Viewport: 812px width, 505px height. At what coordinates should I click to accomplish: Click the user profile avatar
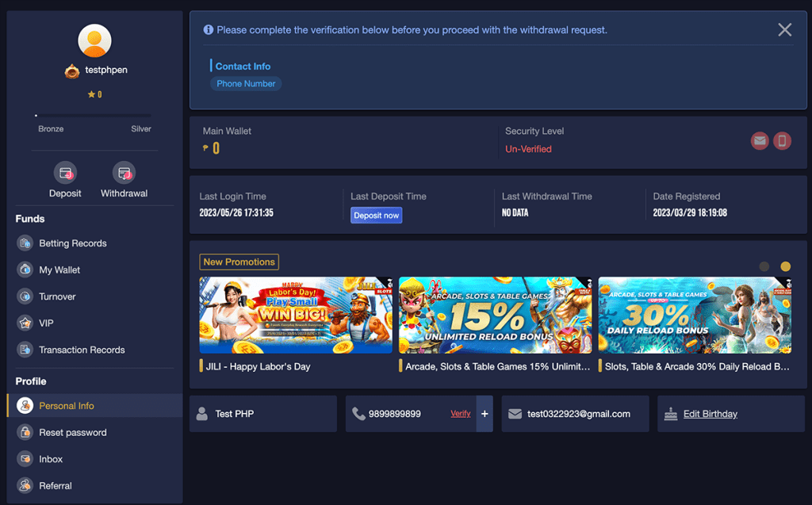[94, 40]
